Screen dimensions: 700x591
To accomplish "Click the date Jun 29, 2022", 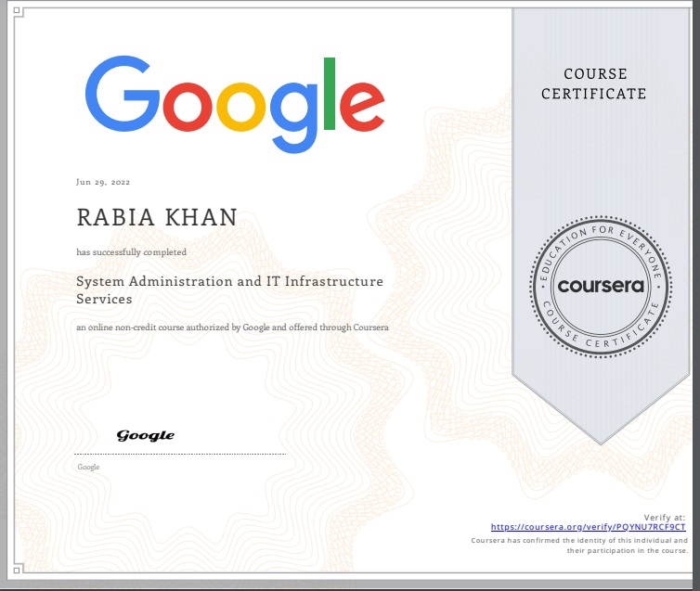I will tap(103, 182).
